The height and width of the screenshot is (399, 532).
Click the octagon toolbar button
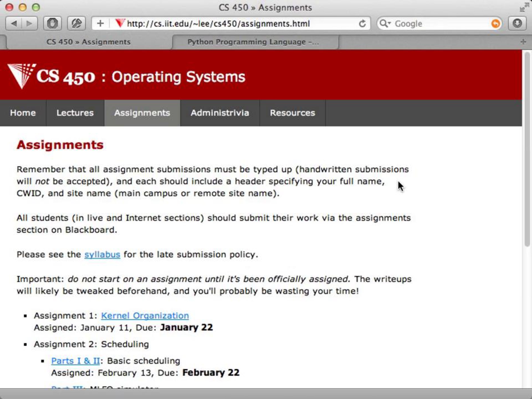(x=52, y=23)
